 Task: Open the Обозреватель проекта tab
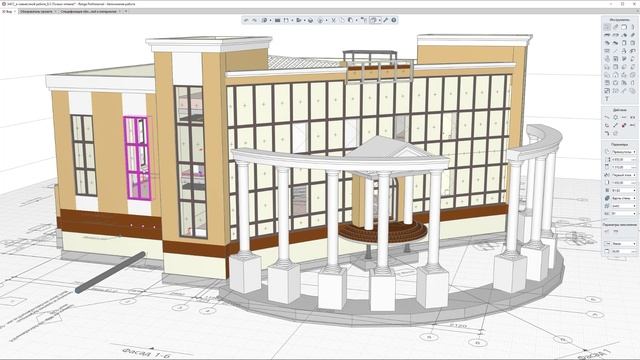tap(37, 11)
